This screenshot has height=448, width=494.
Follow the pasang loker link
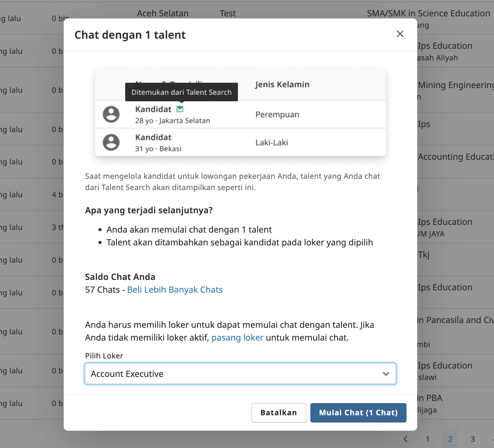tap(237, 338)
